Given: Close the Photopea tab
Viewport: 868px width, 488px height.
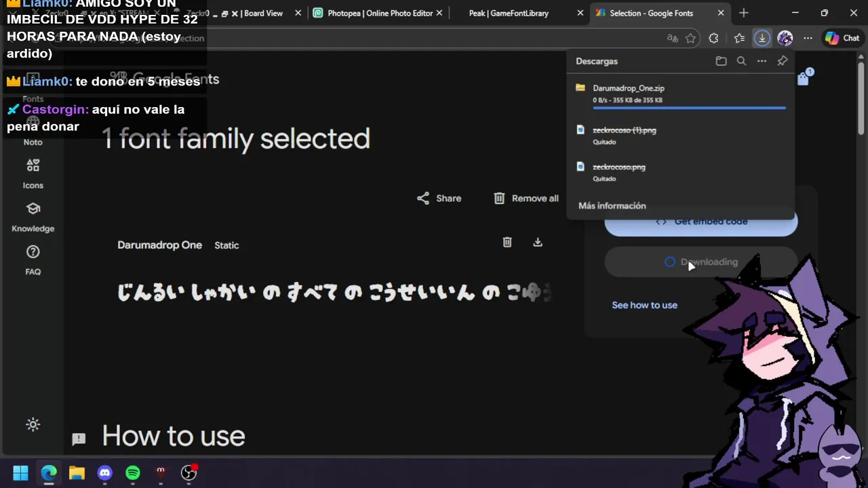Looking at the screenshot, I should click(x=439, y=13).
